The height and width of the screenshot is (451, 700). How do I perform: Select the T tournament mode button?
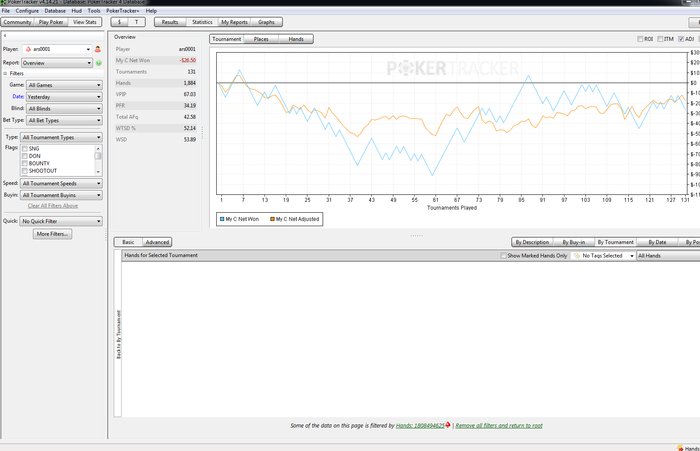click(x=137, y=22)
